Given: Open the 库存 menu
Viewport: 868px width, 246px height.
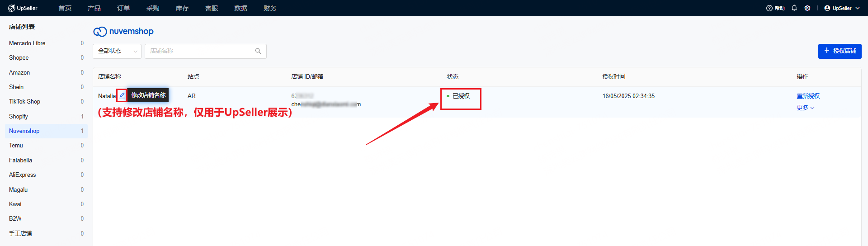Looking at the screenshot, I should click(x=182, y=8).
